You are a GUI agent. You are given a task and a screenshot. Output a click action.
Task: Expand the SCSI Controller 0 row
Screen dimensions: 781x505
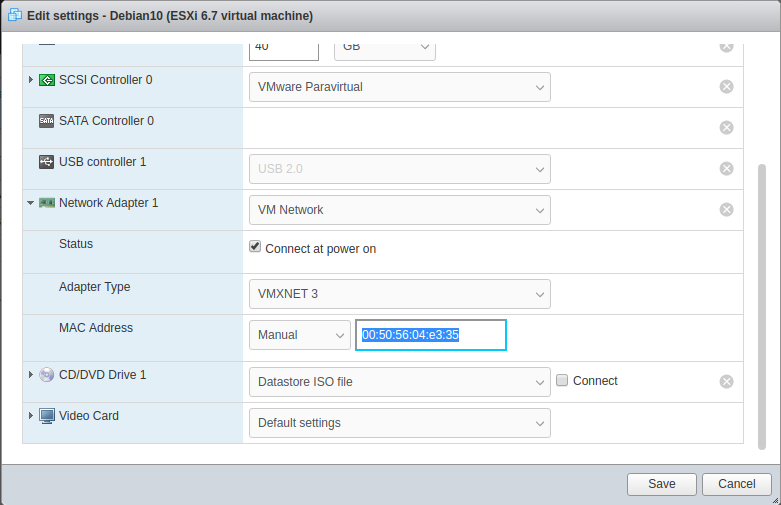[30, 79]
